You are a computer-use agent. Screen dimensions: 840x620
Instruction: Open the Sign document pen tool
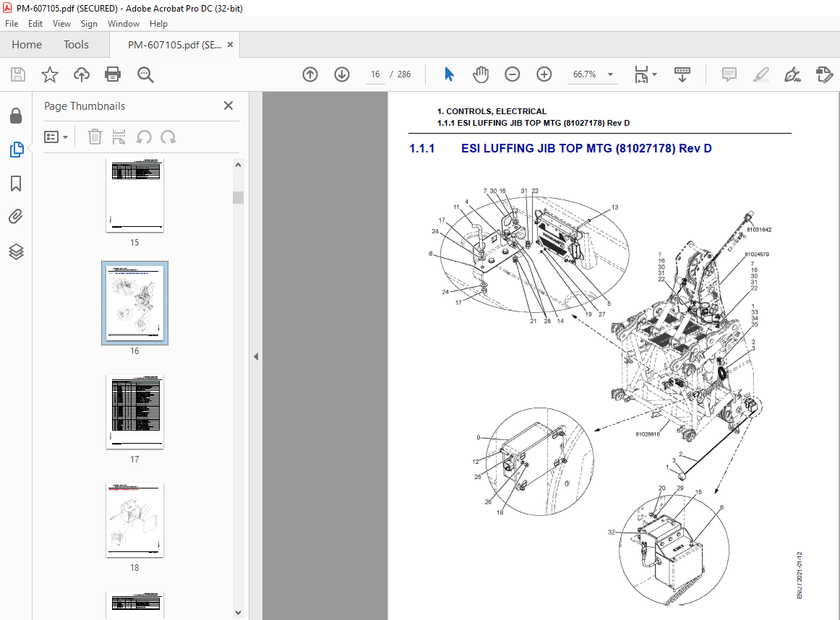(792, 74)
